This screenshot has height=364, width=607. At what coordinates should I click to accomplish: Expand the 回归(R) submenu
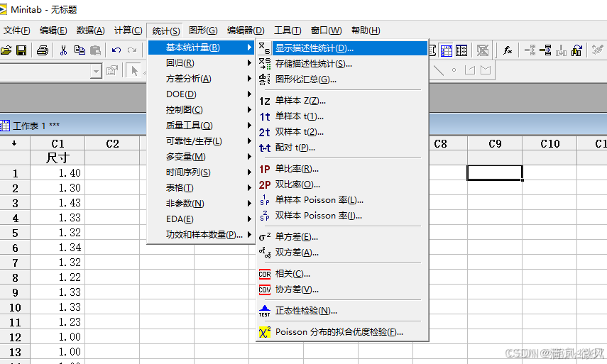point(202,63)
